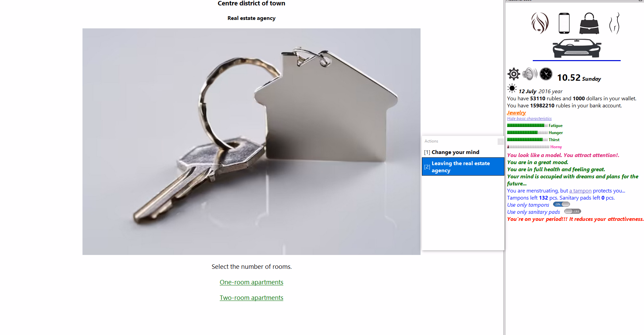Click the sports car icon
The width and height of the screenshot is (644, 335).
pyautogui.click(x=577, y=48)
